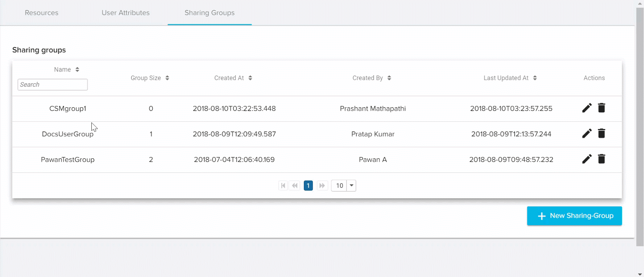Sort table by Created By
This screenshot has width=644, height=277.
pos(389,78)
